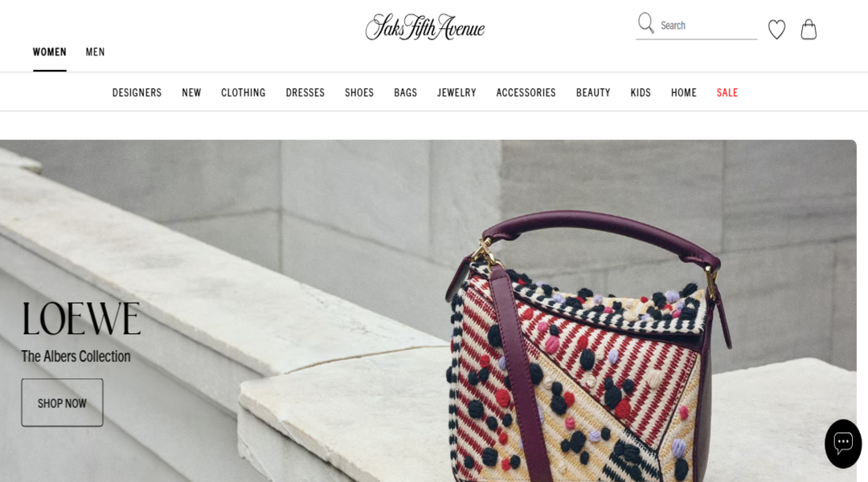Screen dimensions: 868x482
Task: Open the shopping bag icon
Action: point(809,30)
